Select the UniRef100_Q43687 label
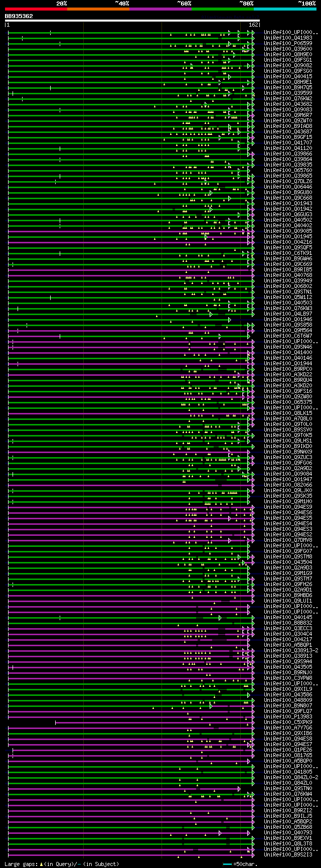This screenshot has height=868, width=321. click(x=288, y=131)
